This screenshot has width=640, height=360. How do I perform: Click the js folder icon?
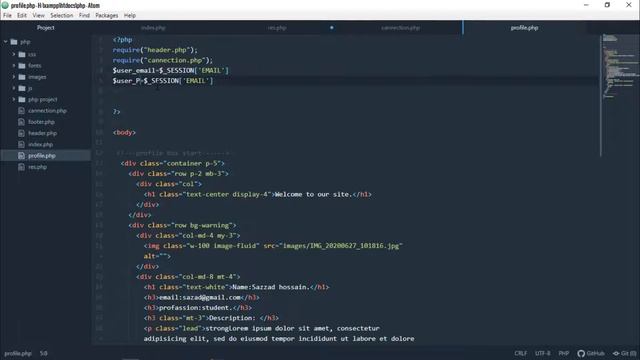[22, 88]
